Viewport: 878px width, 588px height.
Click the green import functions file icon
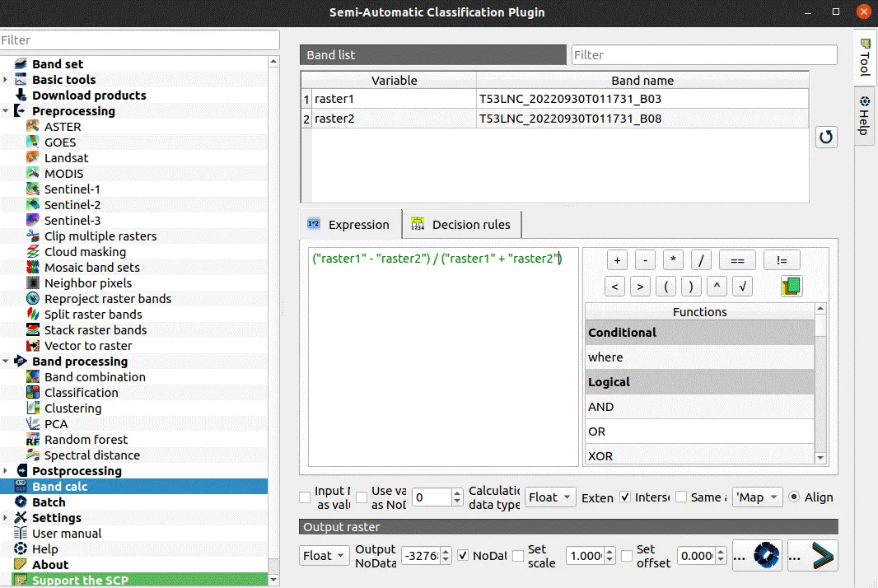[x=792, y=287]
